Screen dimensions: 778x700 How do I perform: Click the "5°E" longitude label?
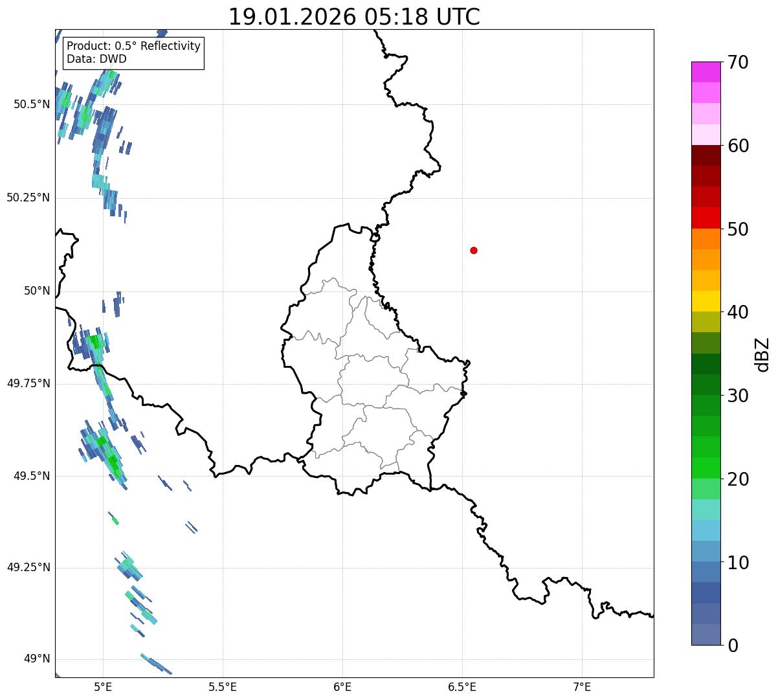coord(103,687)
